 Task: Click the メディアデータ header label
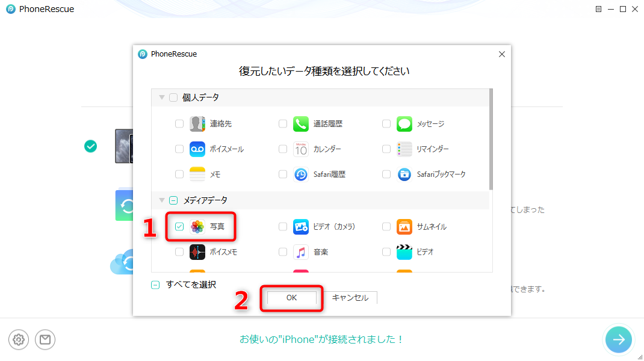205,200
